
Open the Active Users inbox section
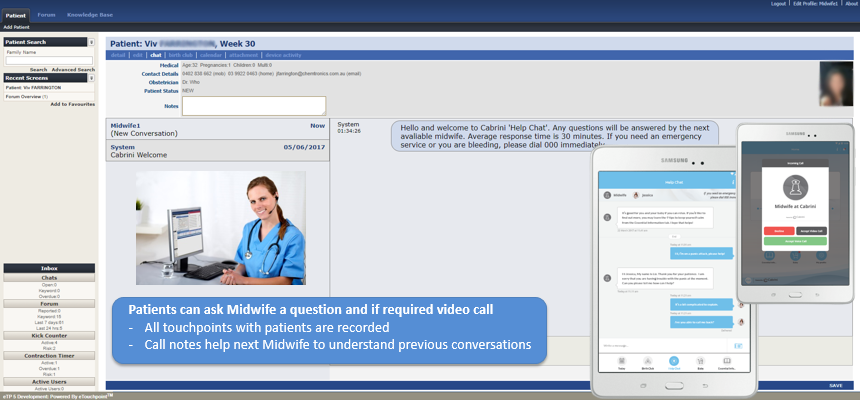coord(49,381)
